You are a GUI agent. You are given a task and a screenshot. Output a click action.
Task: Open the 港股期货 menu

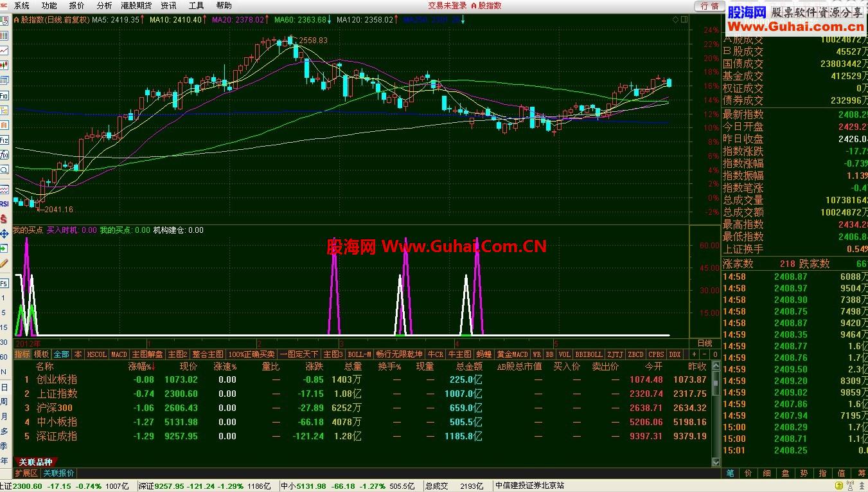coord(136,5)
